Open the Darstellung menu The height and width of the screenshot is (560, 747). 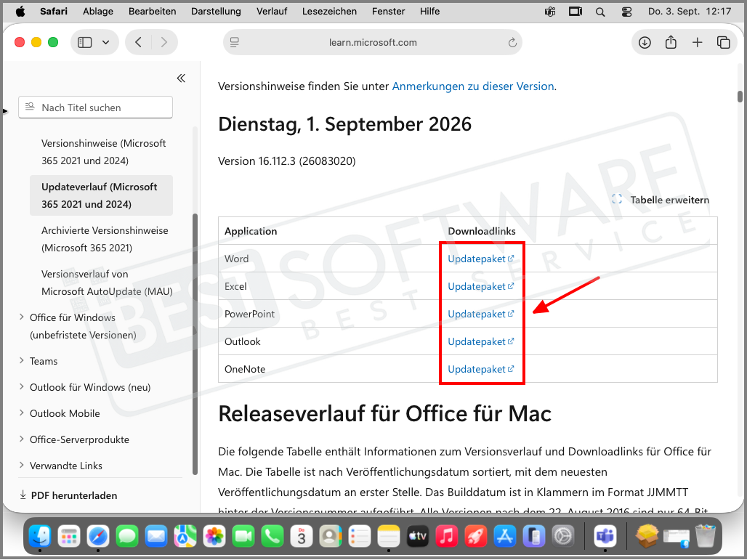216,12
